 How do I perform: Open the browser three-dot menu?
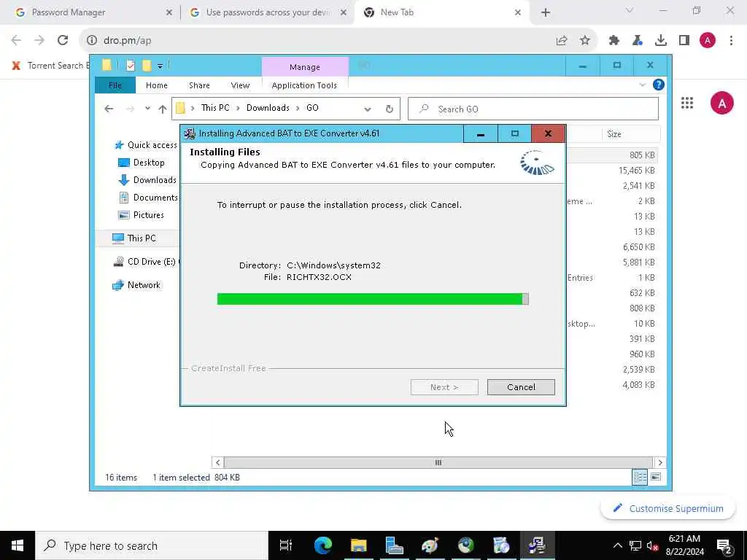731,41
